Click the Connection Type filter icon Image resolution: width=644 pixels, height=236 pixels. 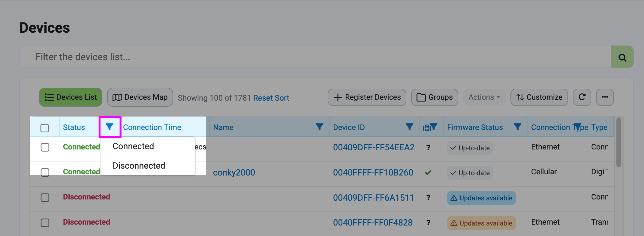click(577, 127)
